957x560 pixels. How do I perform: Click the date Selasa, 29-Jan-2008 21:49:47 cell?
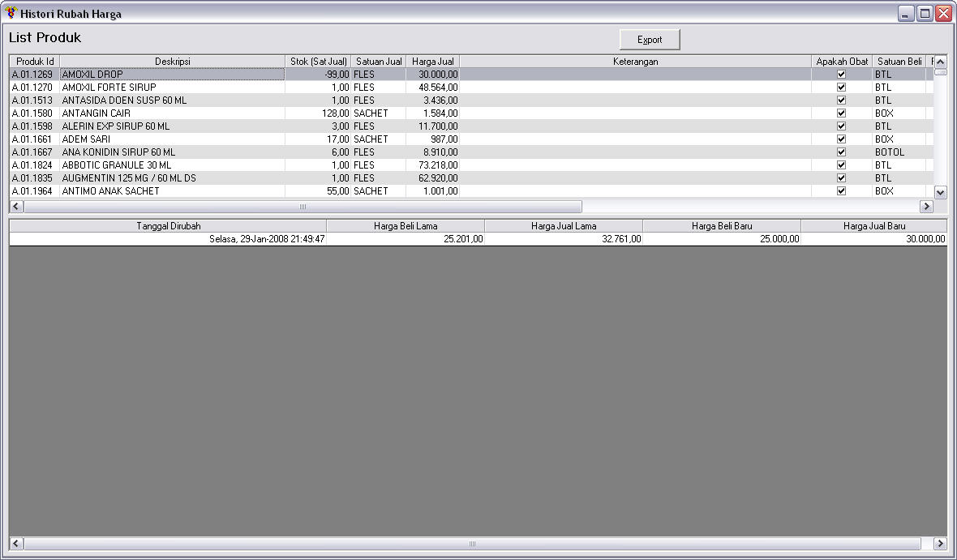point(169,239)
